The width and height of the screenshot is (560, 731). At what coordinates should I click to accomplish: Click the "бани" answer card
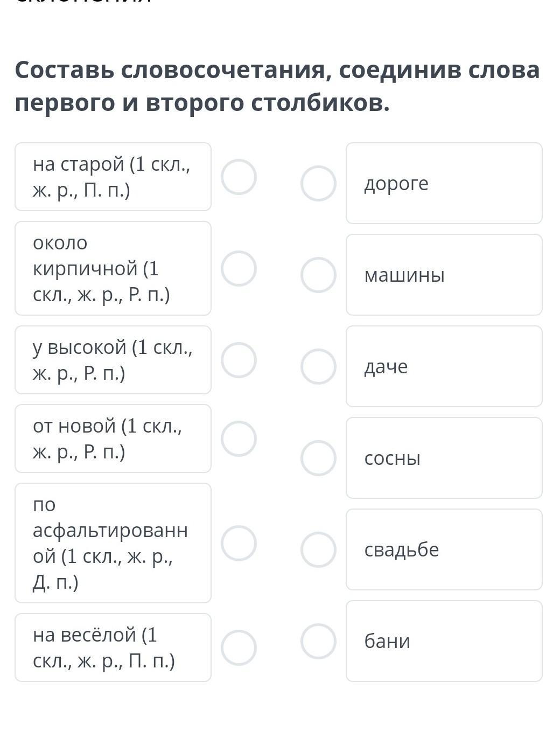coord(444,641)
